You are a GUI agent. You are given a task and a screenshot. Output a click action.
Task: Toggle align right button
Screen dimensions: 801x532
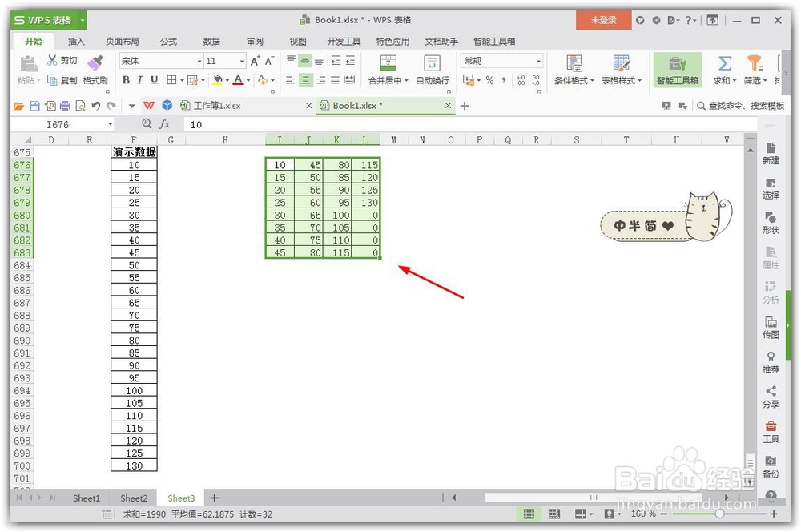[321, 80]
